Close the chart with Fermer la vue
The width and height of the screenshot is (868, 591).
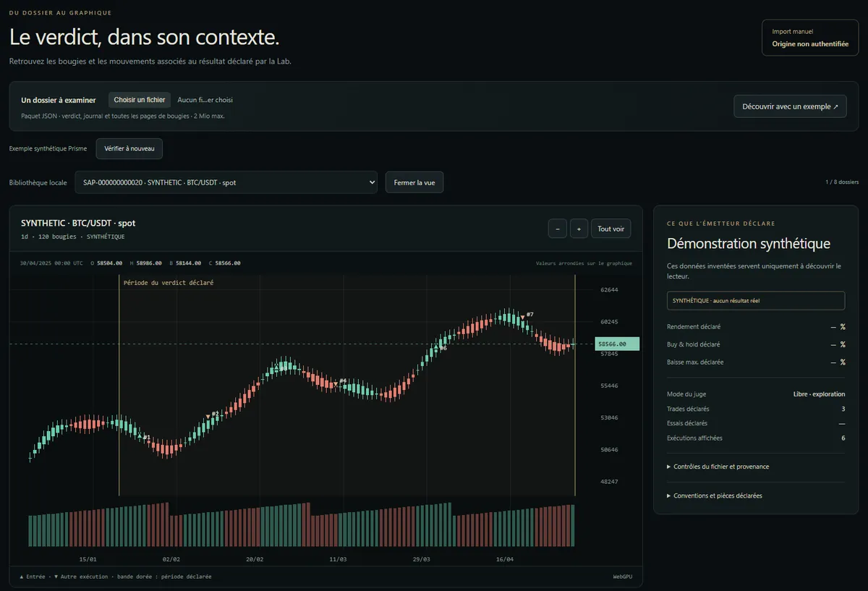414,182
